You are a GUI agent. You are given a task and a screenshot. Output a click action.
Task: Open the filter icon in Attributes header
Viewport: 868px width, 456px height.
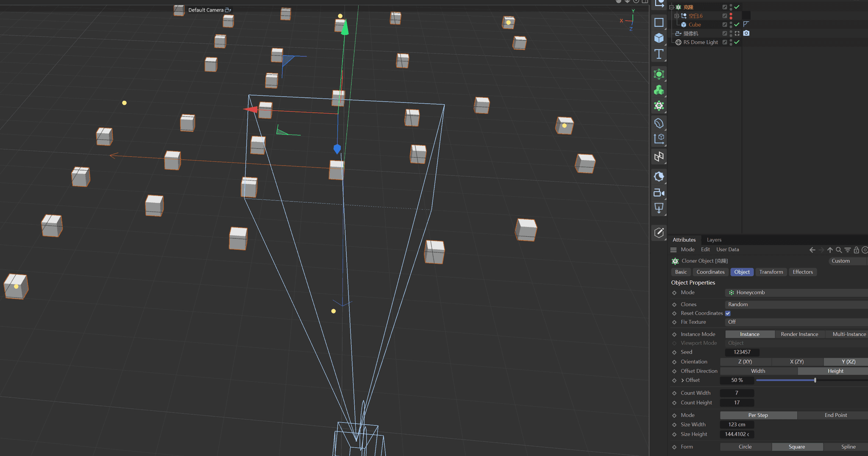click(x=848, y=250)
